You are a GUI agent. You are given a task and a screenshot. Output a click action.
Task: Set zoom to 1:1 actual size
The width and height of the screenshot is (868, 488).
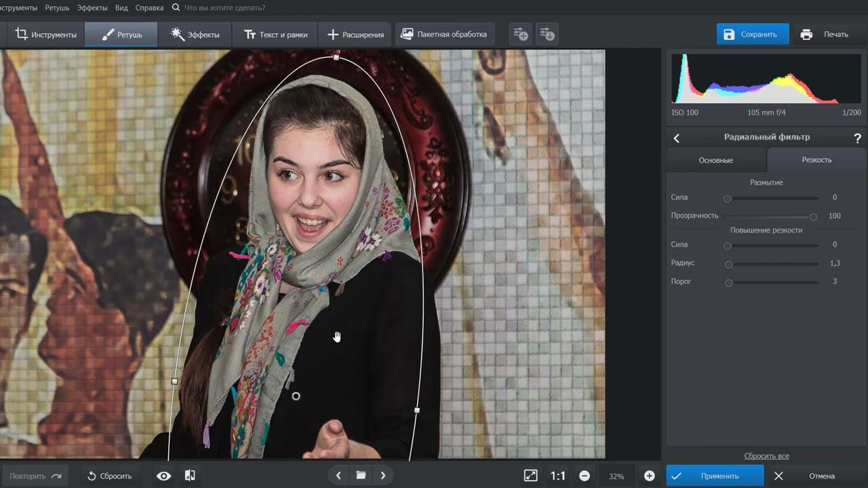coord(557,476)
